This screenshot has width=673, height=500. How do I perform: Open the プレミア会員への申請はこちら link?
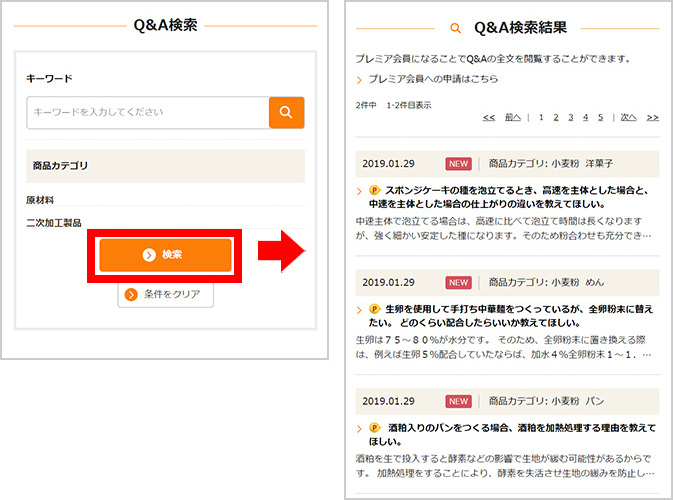tap(432, 79)
